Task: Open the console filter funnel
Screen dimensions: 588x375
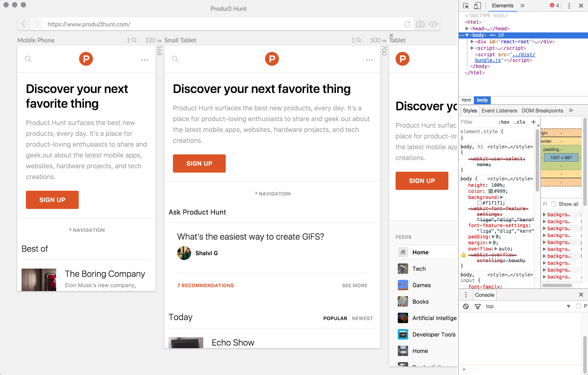Action: [x=477, y=306]
